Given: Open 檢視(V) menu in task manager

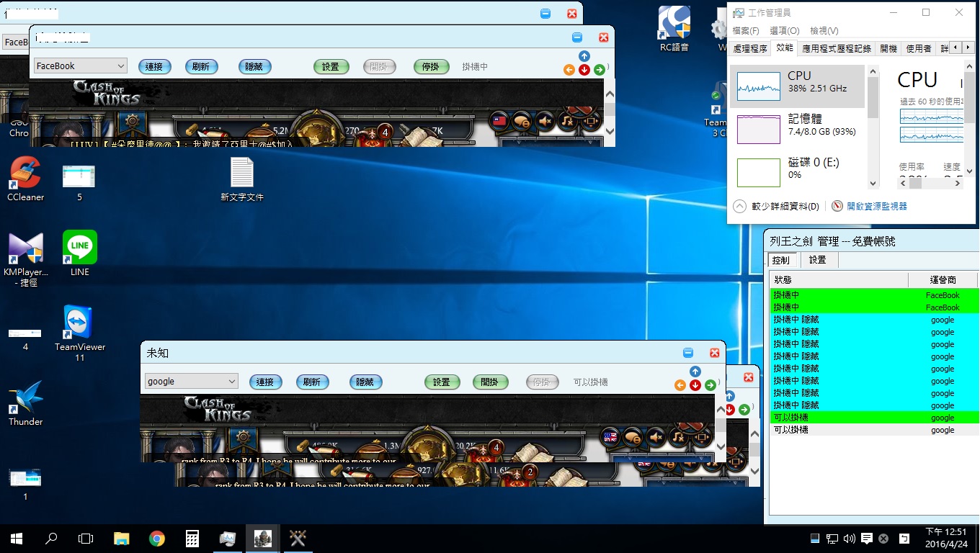Looking at the screenshot, I should 824,31.
